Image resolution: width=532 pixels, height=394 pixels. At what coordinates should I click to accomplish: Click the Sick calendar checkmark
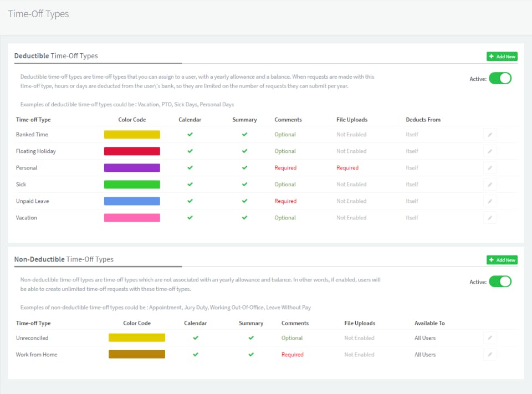[190, 185]
